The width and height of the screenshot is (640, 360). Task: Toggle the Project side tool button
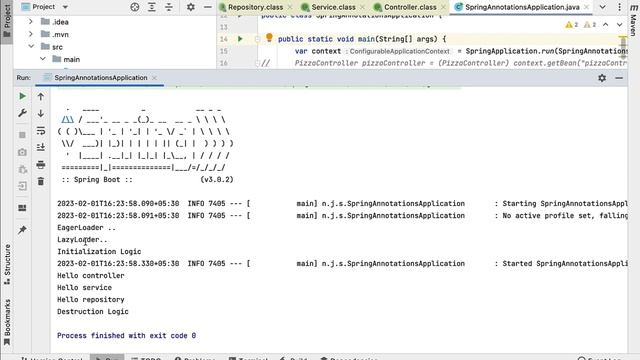click(x=7, y=21)
